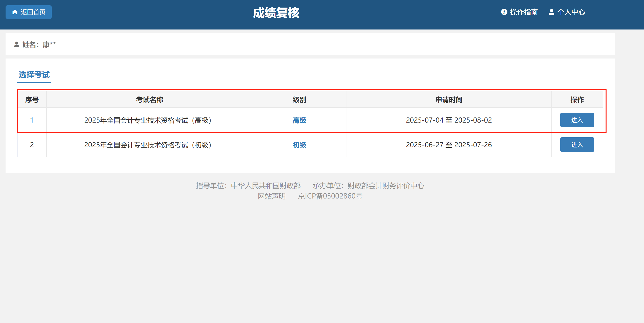Click sequence number 2 cell
The height and width of the screenshot is (323, 644).
32,145
